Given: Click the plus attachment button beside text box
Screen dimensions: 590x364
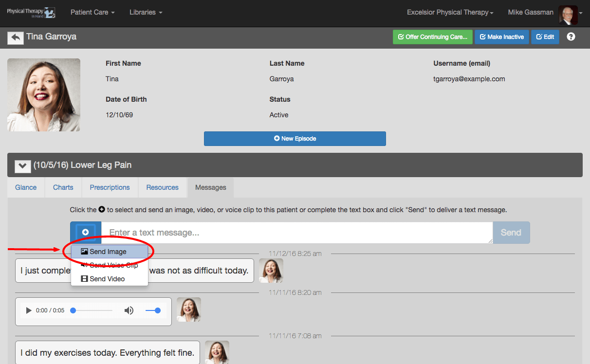Looking at the screenshot, I should tap(86, 233).
